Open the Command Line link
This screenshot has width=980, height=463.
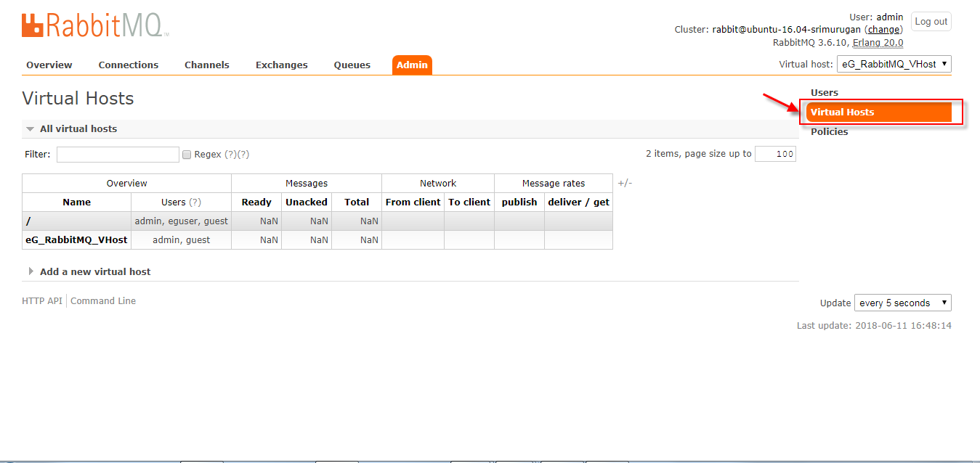tap(103, 300)
